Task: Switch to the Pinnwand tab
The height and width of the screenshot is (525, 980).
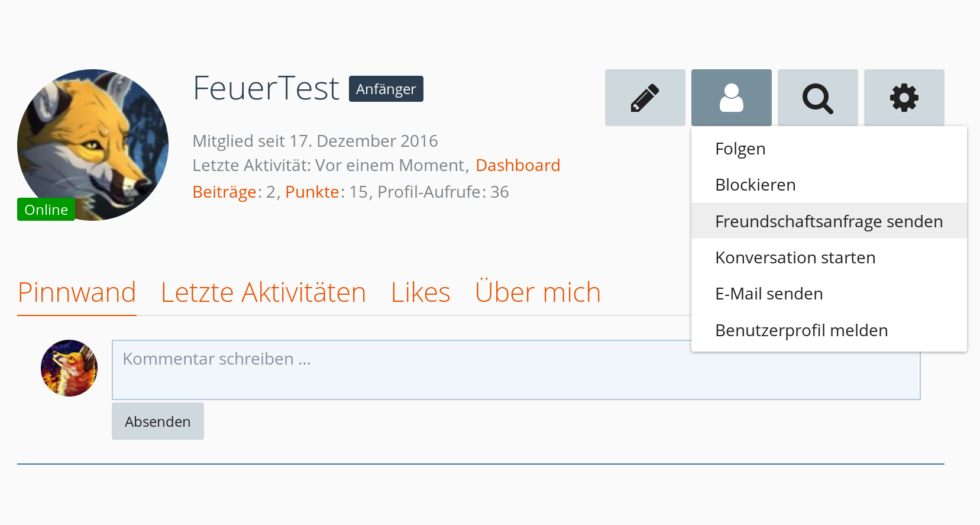Action: click(x=77, y=292)
